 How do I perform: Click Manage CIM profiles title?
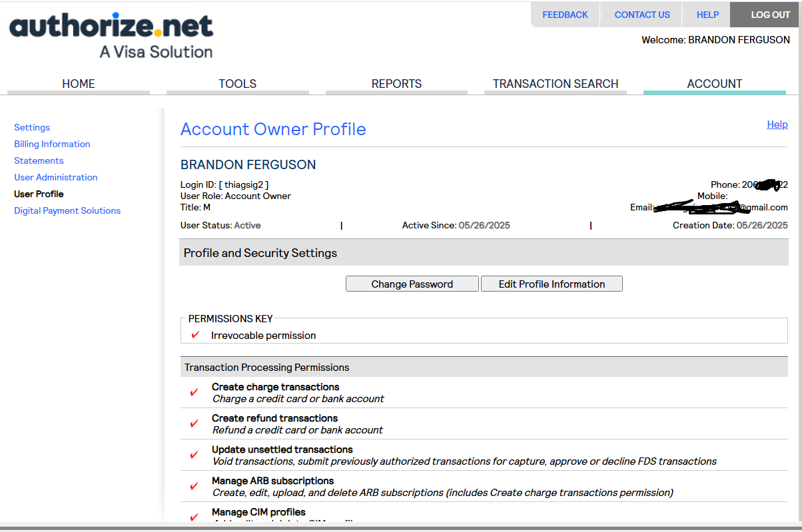click(259, 512)
